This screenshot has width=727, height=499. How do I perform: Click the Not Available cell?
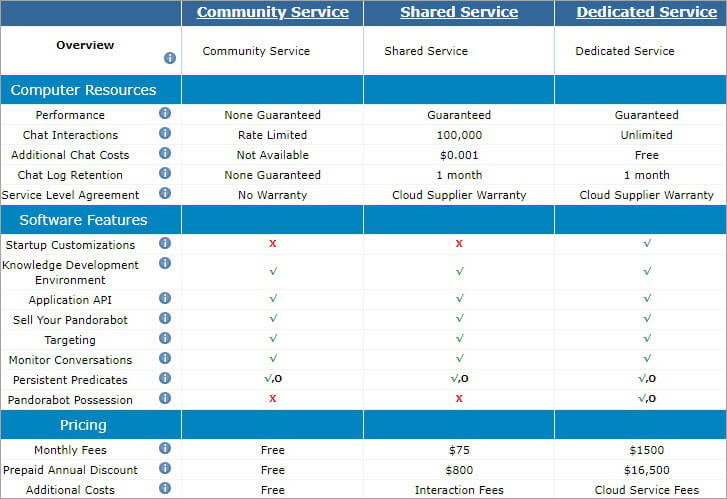(273, 155)
